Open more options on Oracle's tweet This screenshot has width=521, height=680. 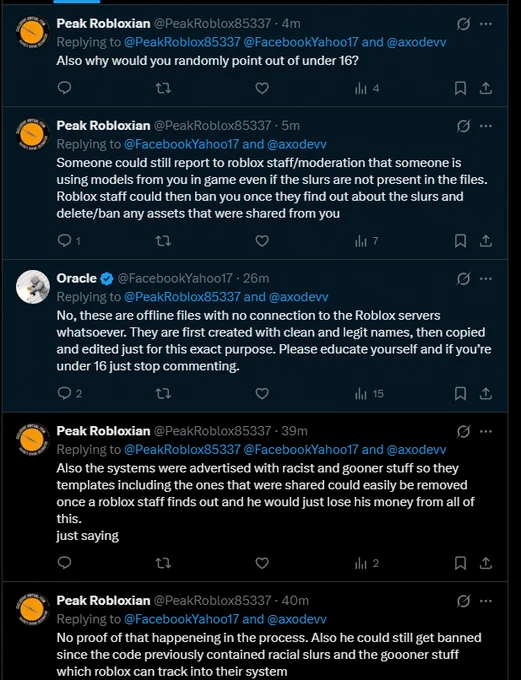pos(486,278)
